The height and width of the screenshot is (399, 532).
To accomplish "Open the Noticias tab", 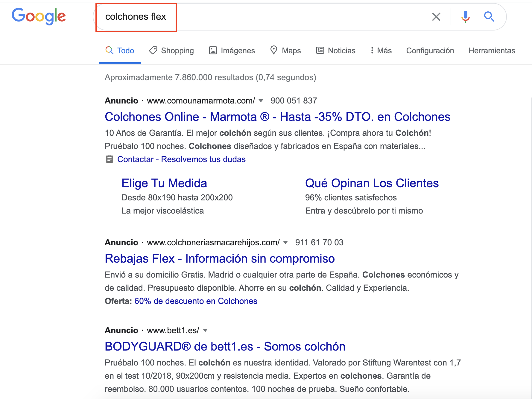I will click(x=336, y=51).
